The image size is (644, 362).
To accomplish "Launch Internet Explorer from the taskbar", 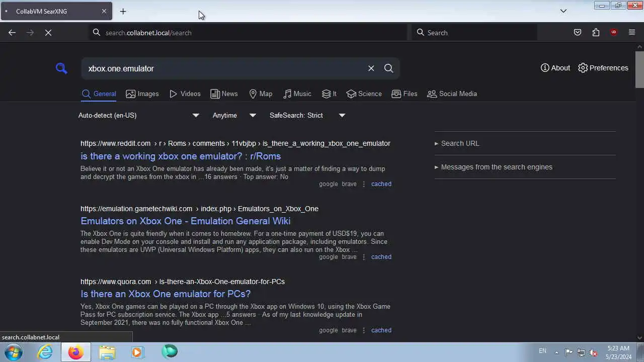I will click(x=45, y=352).
